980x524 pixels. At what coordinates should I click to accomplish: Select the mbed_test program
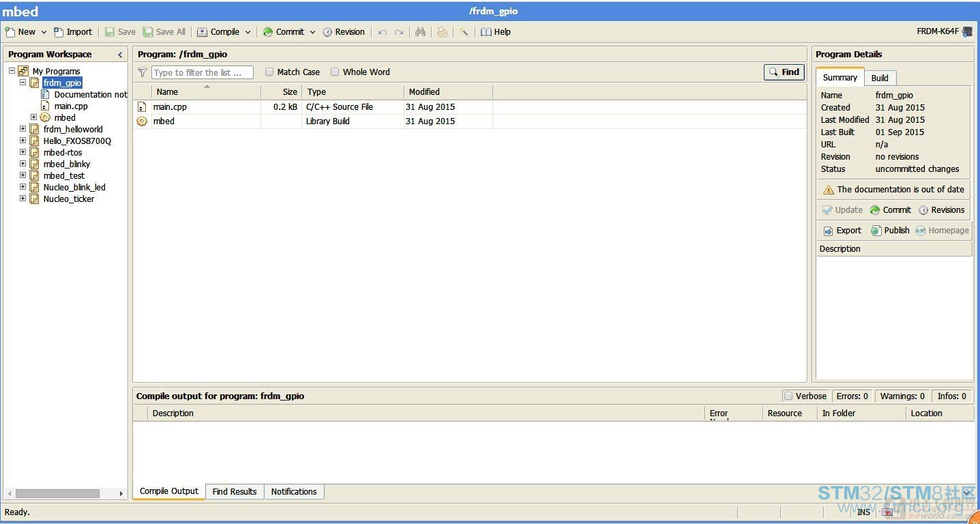tap(64, 176)
